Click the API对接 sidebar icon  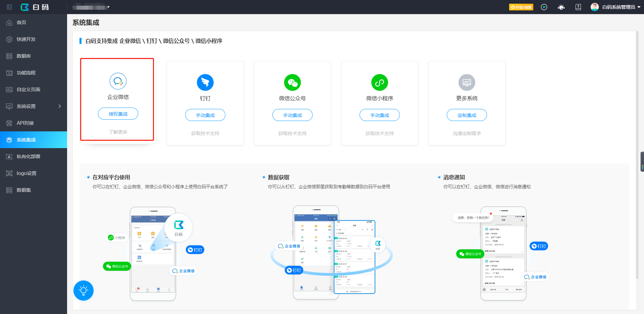click(9, 123)
